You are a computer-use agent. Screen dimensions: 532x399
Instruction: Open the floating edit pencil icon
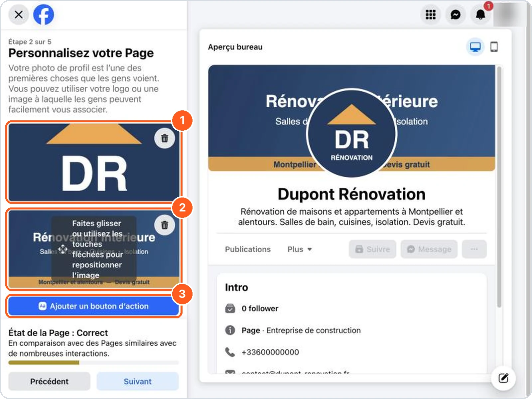click(x=503, y=378)
